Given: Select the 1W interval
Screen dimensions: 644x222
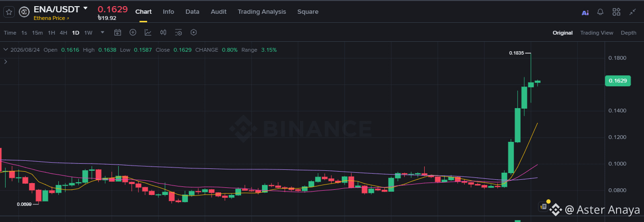Looking at the screenshot, I should [88, 33].
